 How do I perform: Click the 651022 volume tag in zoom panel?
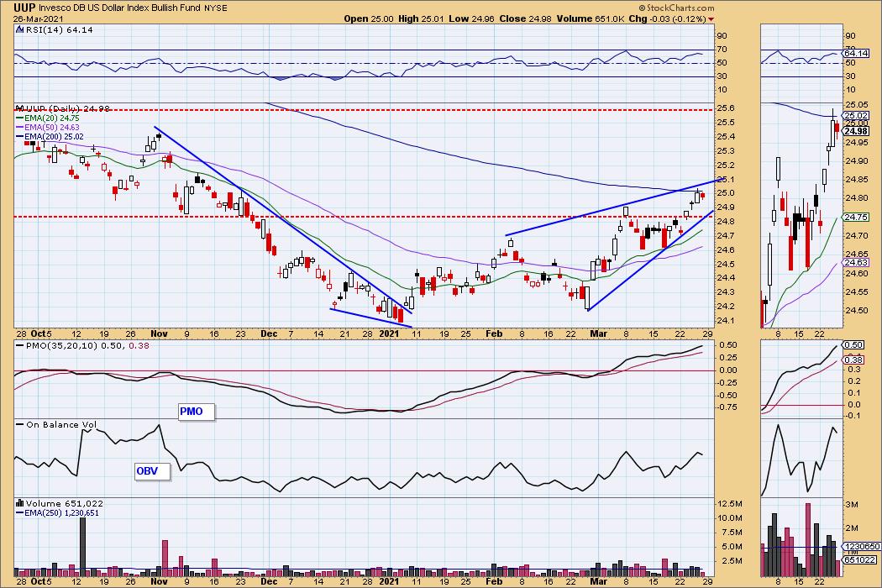click(859, 559)
